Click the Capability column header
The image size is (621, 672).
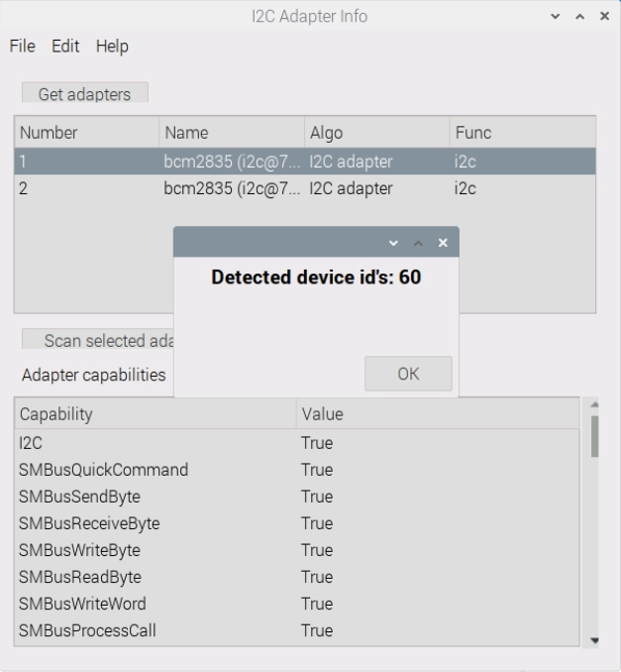pos(155,414)
